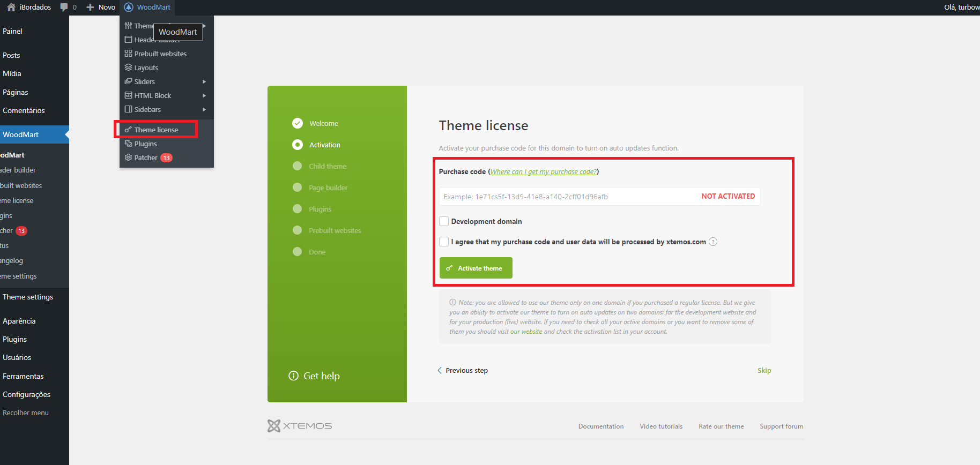980x465 pixels.
Task: Click the green Activate theme button
Action: (x=476, y=268)
